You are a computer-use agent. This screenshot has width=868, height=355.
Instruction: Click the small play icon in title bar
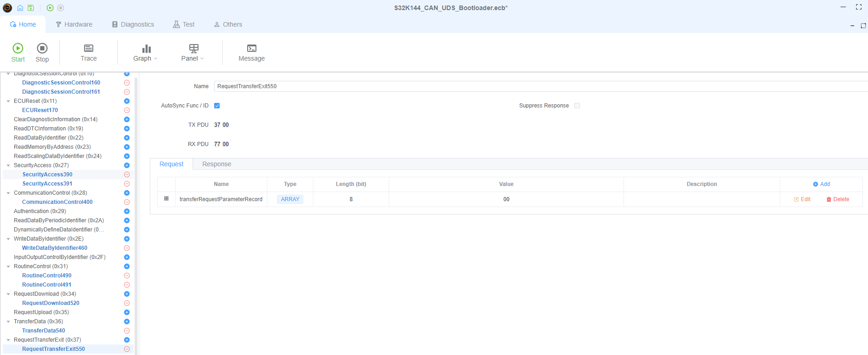coord(50,8)
